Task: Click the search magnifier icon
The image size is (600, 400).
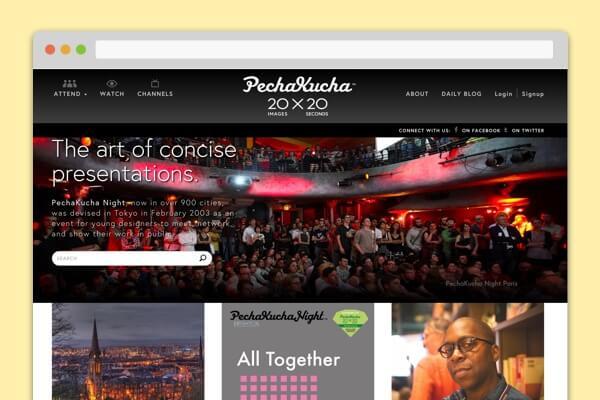Action: click(203, 258)
